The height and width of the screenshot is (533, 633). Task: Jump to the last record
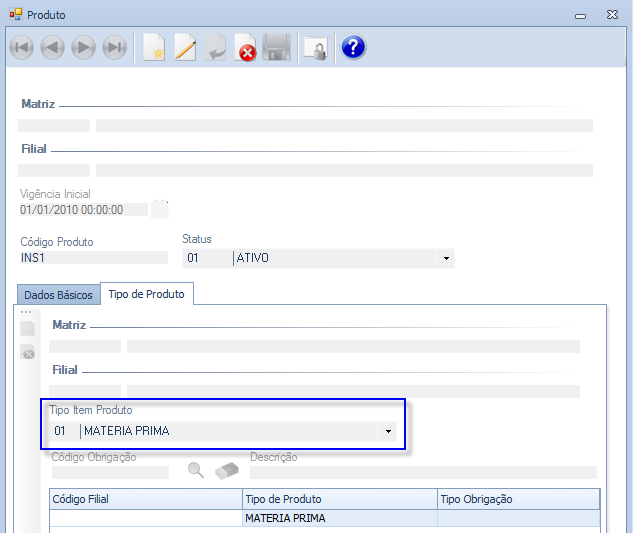115,48
